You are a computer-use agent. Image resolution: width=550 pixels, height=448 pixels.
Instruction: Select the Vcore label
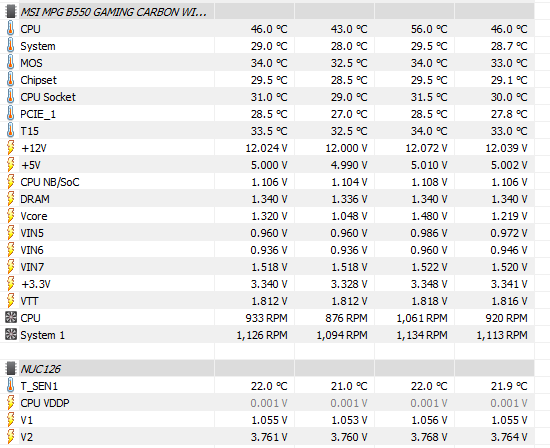(x=34, y=216)
